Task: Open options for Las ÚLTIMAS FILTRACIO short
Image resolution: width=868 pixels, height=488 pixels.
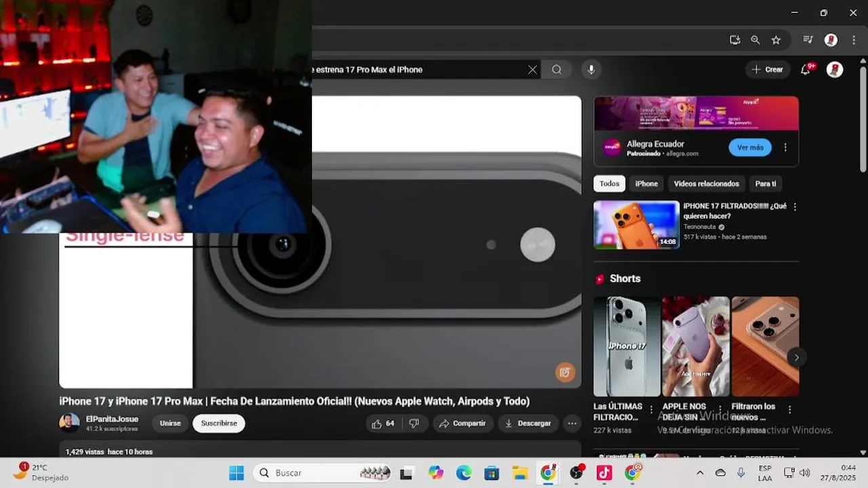Action: coord(652,409)
